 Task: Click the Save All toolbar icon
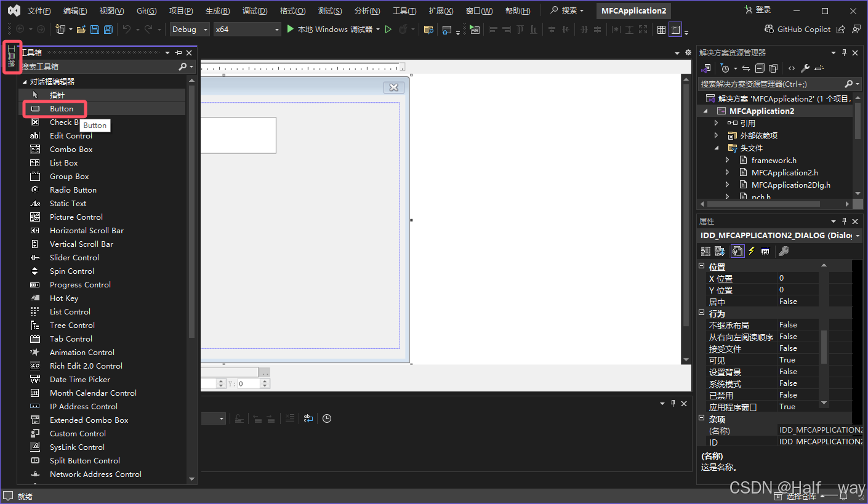coord(108,30)
